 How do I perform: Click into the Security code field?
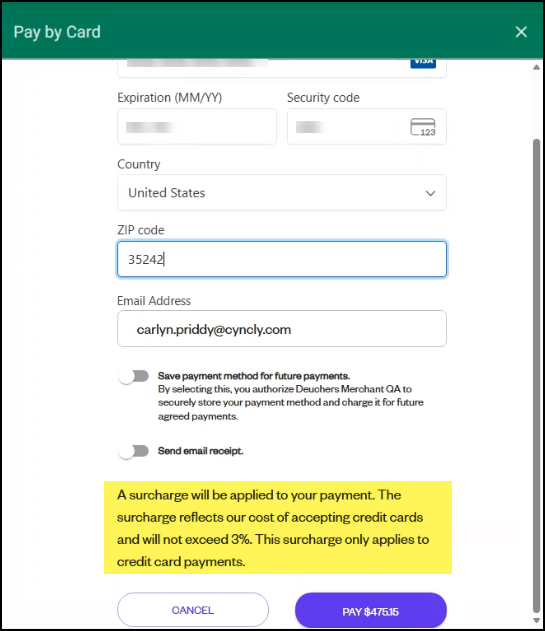click(x=367, y=127)
